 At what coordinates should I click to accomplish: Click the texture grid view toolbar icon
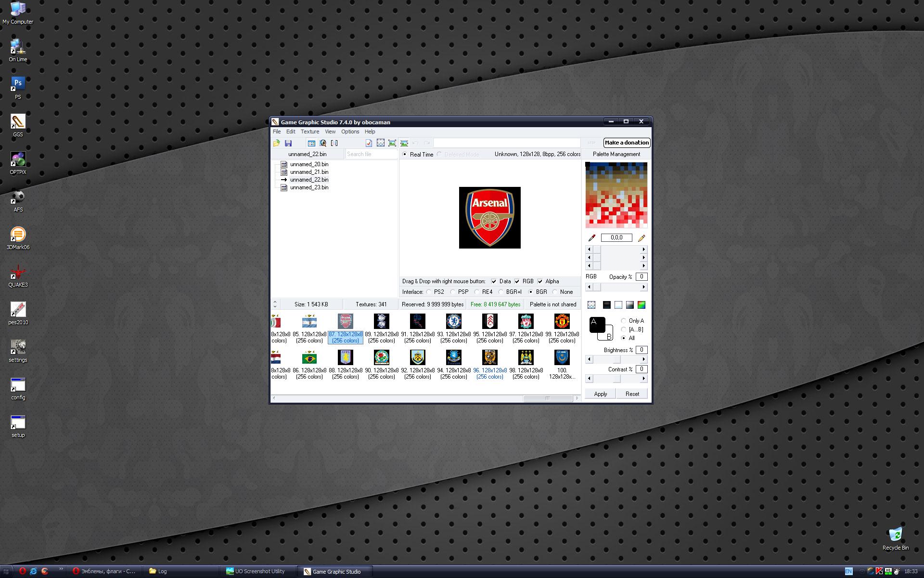311,143
